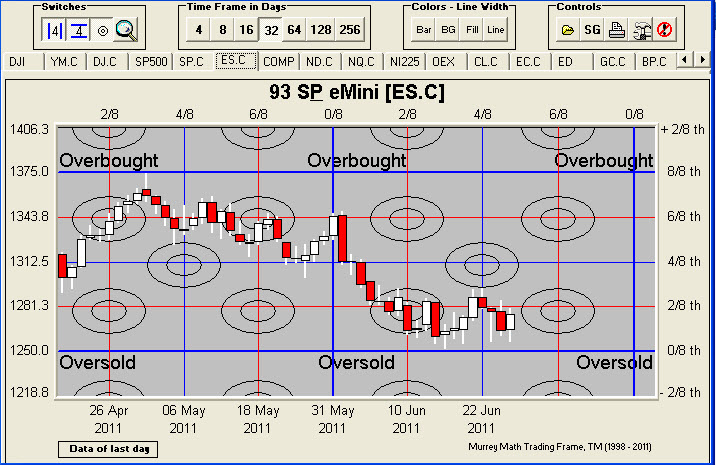Set time frame to 128 days
This screenshot has height=465, width=716.
[321, 30]
